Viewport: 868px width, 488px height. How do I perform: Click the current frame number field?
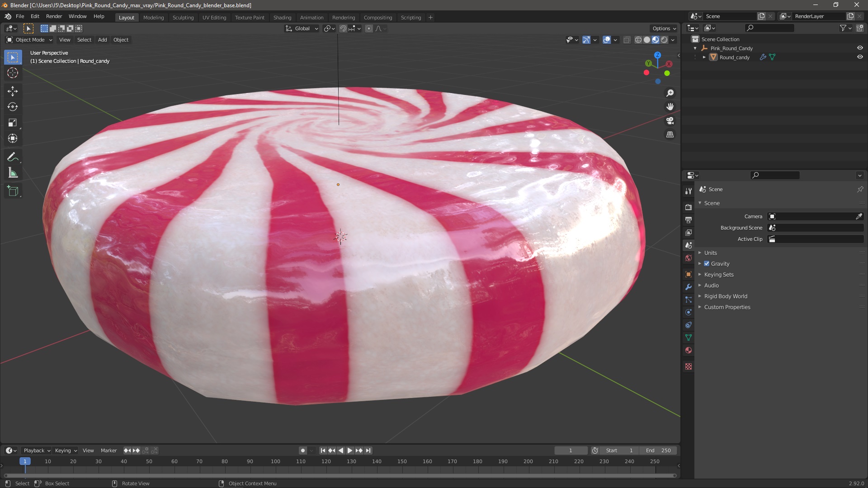571,450
